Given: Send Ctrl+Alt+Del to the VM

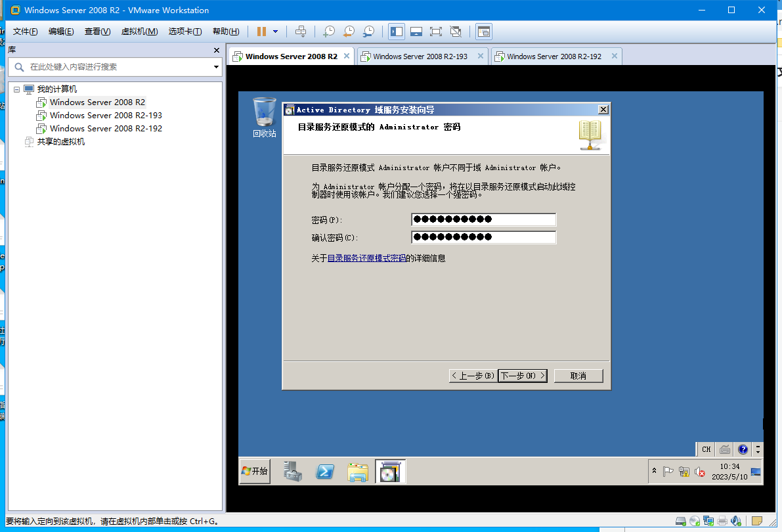Looking at the screenshot, I should (x=301, y=32).
